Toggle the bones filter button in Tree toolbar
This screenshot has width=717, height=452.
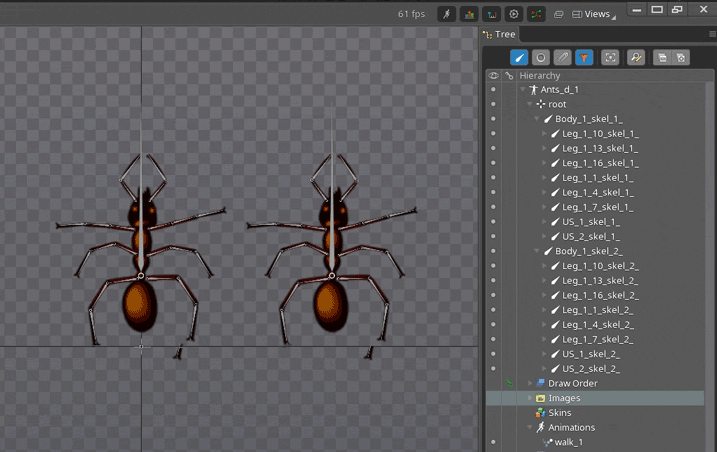coord(519,58)
